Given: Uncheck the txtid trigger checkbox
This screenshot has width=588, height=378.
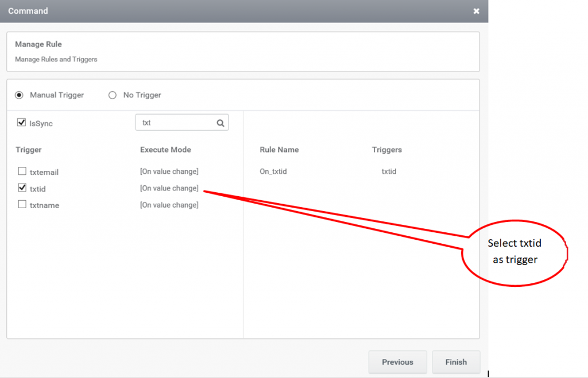Looking at the screenshot, I should (x=22, y=188).
